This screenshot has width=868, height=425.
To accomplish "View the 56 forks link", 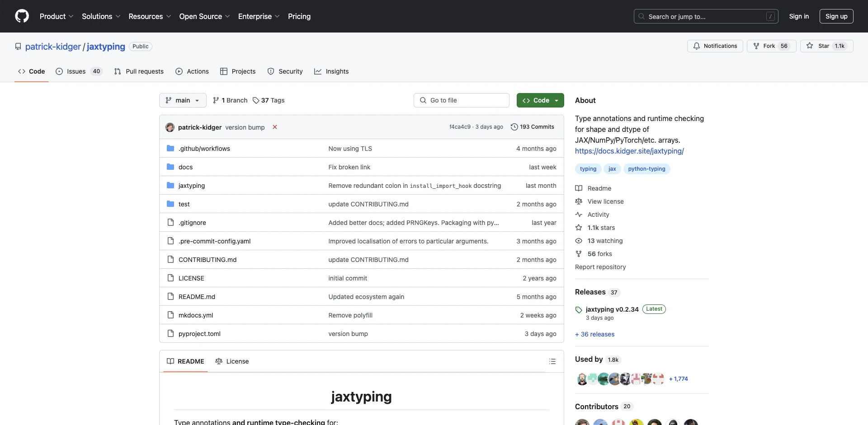I will 594,254.
